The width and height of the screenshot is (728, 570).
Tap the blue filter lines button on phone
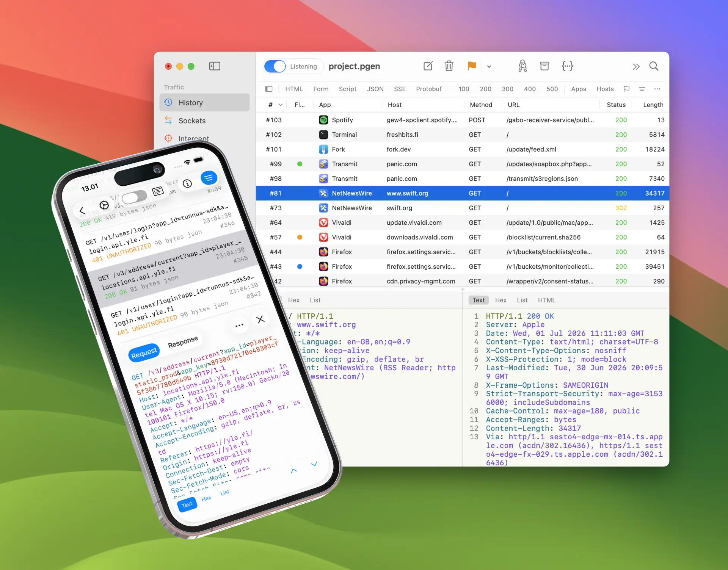(209, 178)
